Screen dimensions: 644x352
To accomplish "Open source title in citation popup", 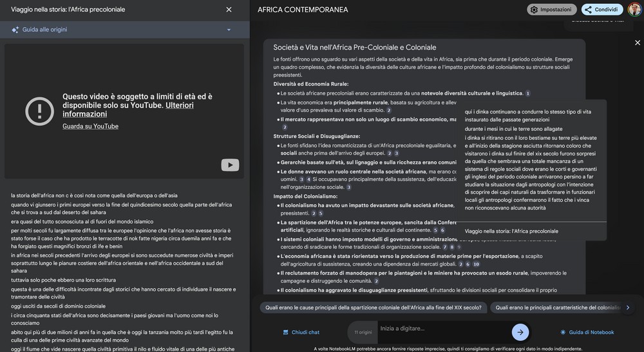I will [x=511, y=231].
